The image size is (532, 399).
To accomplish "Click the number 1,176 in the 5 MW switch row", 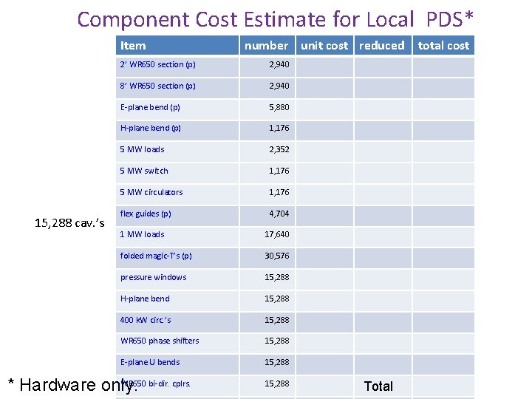I will (279, 171).
